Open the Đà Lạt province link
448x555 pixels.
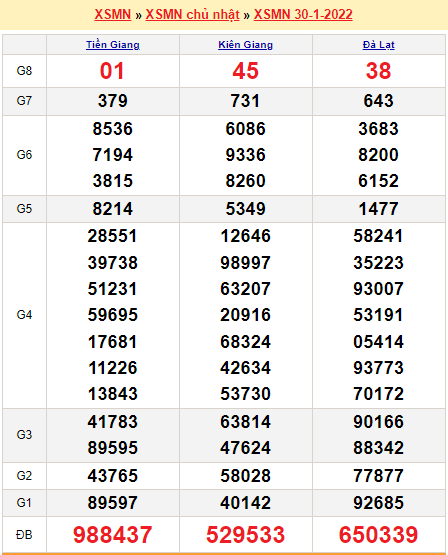coord(378,45)
